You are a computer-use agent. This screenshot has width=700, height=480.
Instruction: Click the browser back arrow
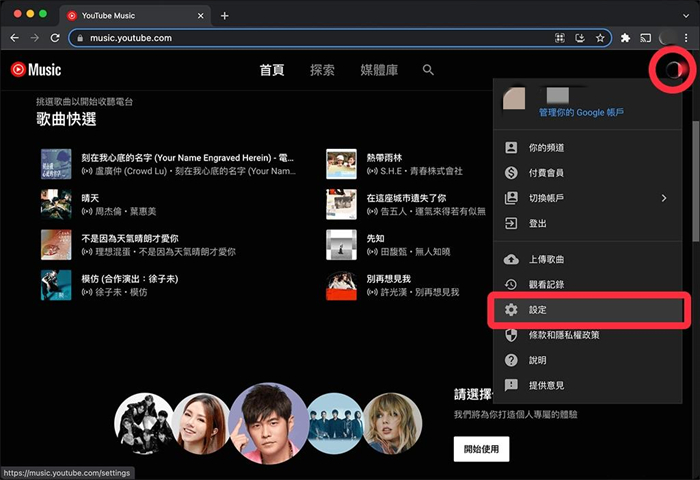[15, 38]
